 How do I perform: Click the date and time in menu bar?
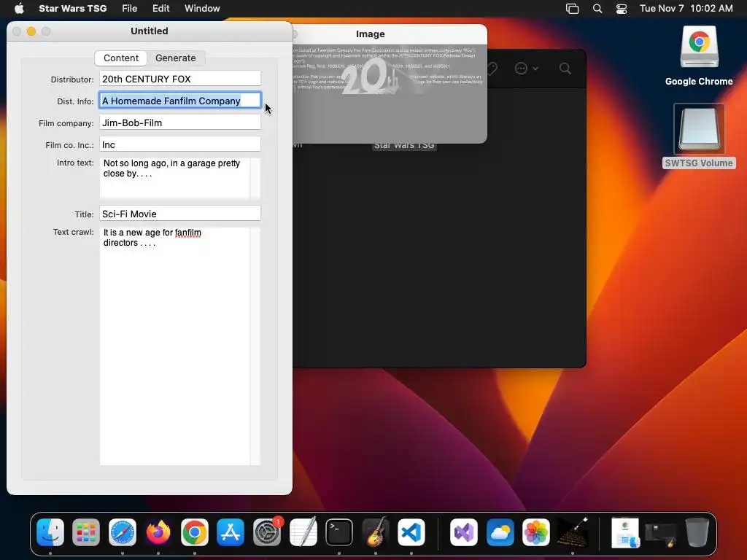686,8
